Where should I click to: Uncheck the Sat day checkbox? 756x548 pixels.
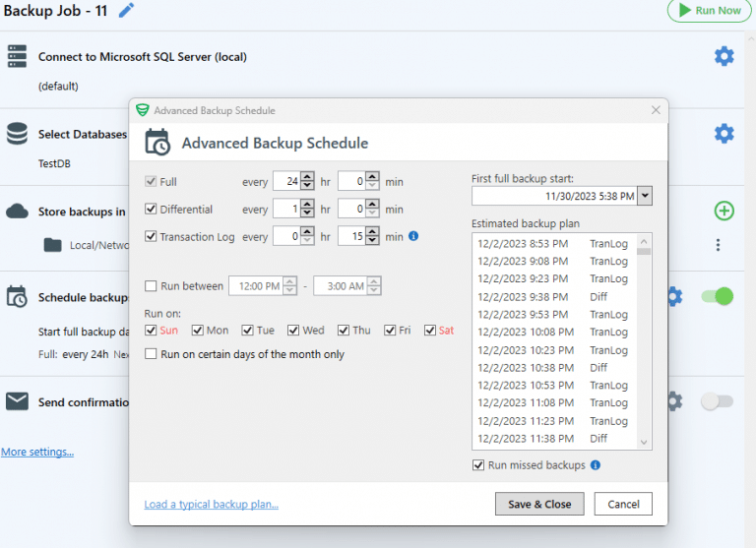(x=429, y=331)
